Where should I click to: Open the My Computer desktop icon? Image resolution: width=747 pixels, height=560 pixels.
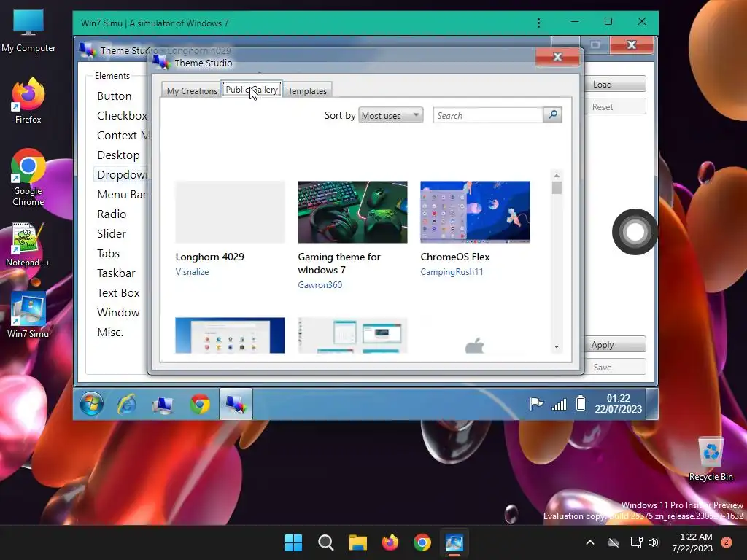28,31
